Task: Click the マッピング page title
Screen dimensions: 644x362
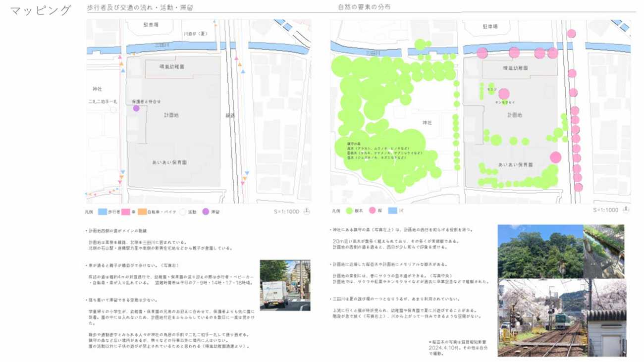Action: click(x=41, y=10)
